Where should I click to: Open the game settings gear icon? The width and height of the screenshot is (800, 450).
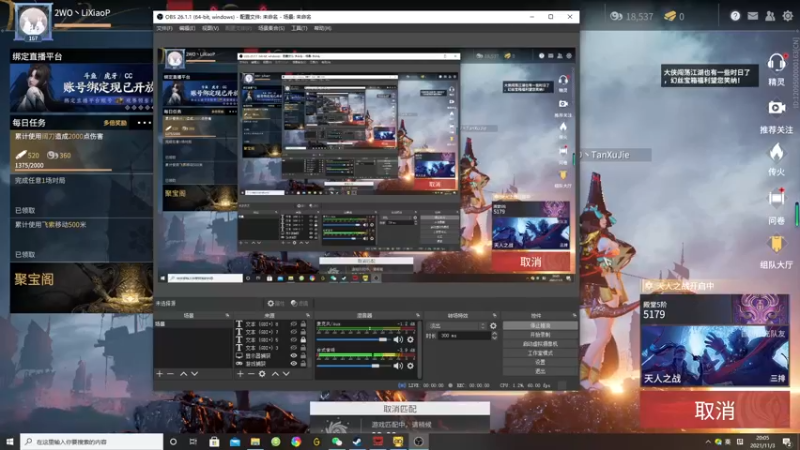[788, 16]
